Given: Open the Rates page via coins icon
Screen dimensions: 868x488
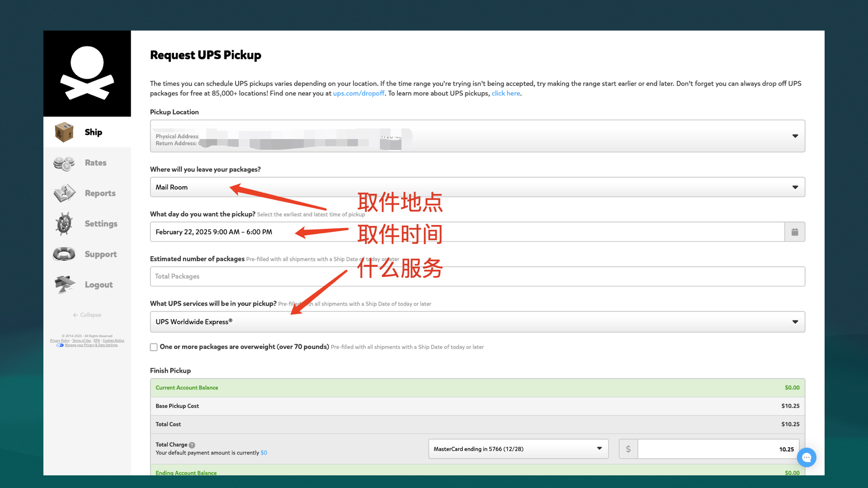Looking at the screenshot, I should coord(64,163).
